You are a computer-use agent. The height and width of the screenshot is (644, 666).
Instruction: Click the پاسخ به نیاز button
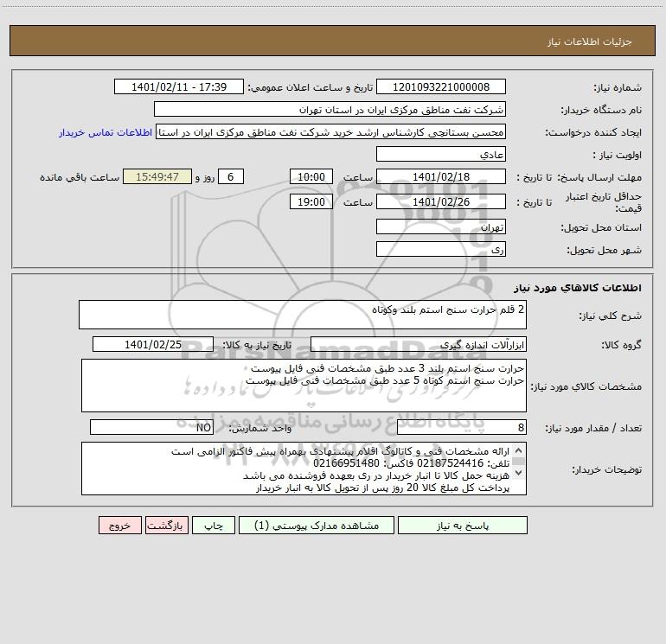pyautogui.click(x=462, y=526)
